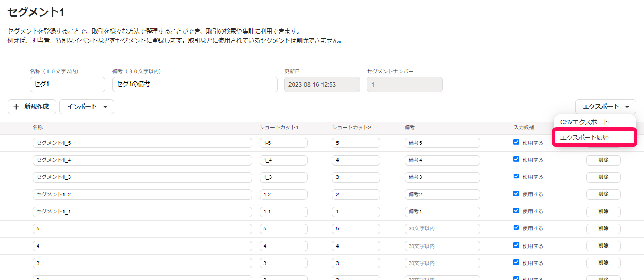Click the 名称 column header
The height and width of the screenshot is (280, 644).
38,127
